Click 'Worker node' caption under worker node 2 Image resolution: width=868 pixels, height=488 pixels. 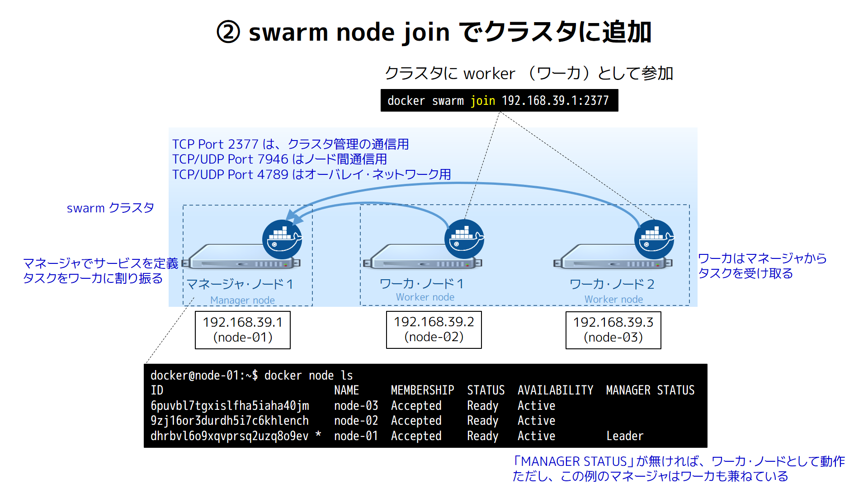click(x=613, y=299)
